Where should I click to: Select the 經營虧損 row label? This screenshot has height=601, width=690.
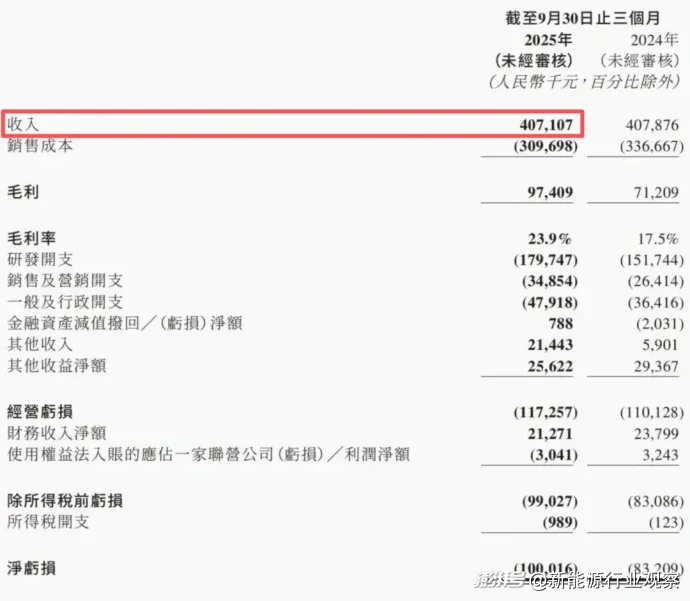(40, 412)
